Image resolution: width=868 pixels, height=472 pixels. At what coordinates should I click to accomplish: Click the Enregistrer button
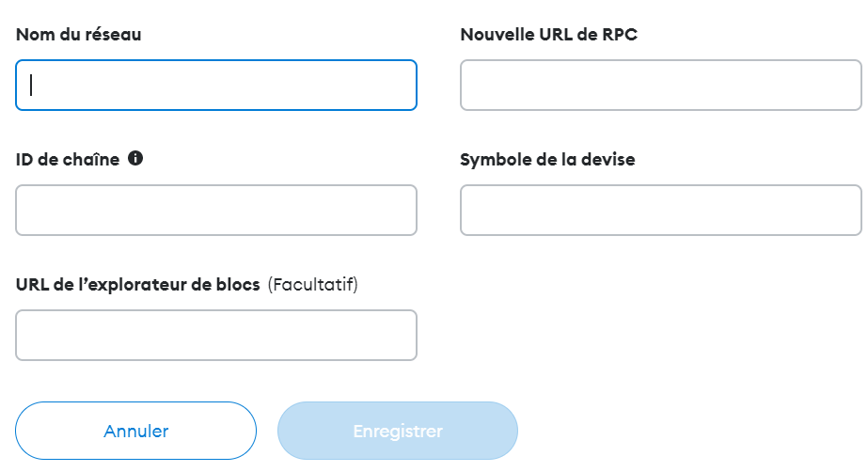coord(398,432)
